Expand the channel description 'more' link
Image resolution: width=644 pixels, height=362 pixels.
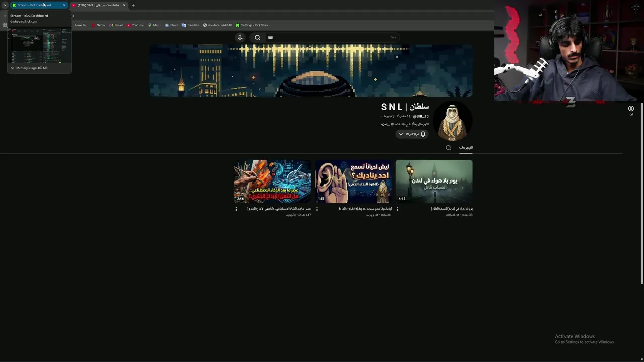click(386, 124)
